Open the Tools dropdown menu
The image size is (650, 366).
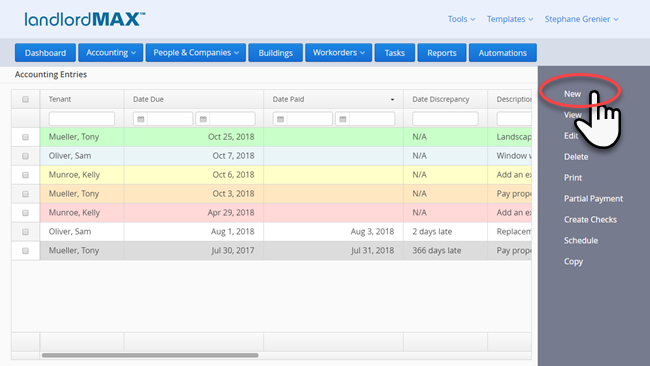(461, 19)
